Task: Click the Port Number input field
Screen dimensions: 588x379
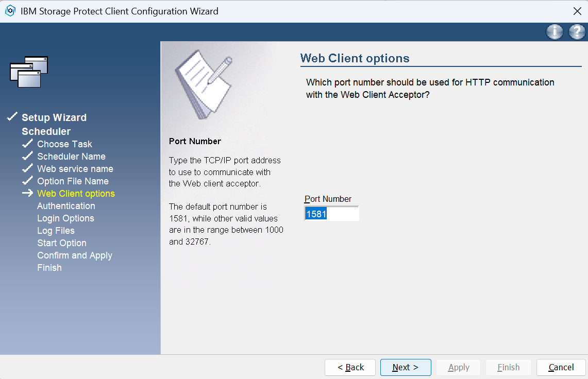Action: (331, 214)
